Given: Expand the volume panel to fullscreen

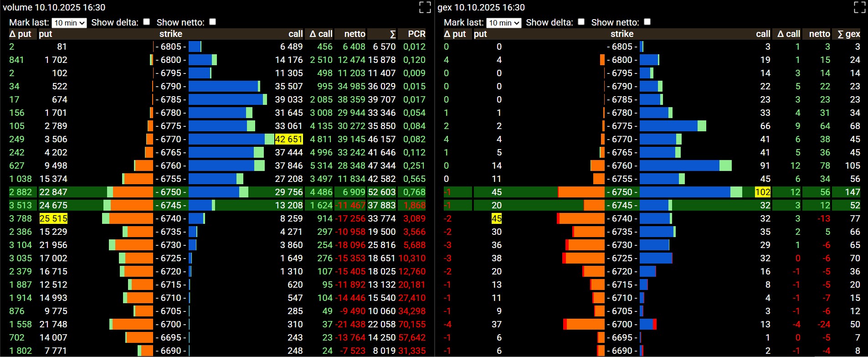Looking at the screenshot, I should [x=425, y=7].
